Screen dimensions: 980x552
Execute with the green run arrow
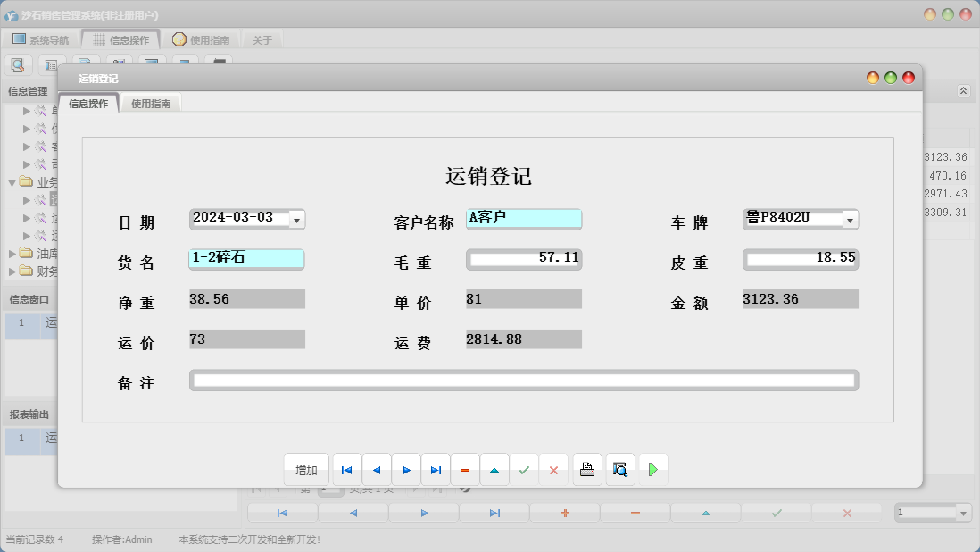coord(653,469)
